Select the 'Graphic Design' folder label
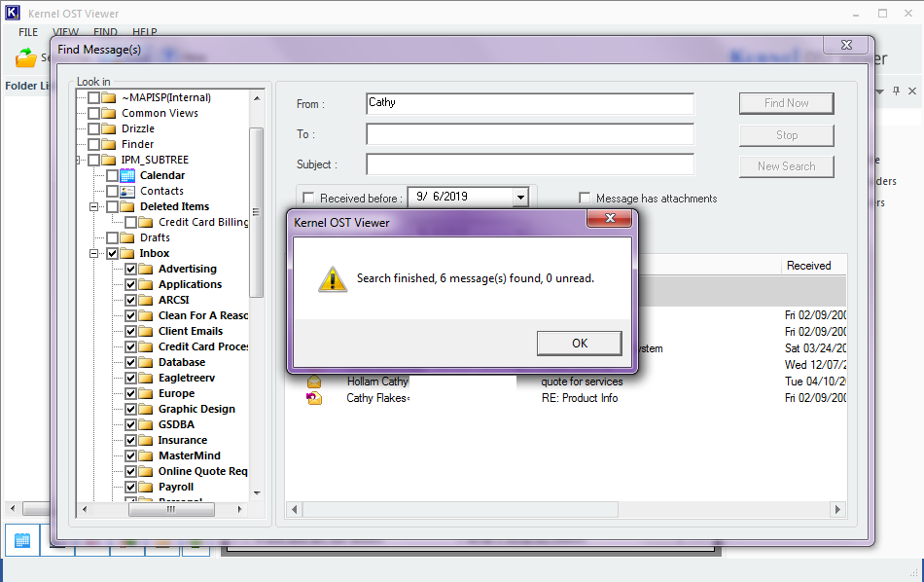924x582 pixels. 196,409
